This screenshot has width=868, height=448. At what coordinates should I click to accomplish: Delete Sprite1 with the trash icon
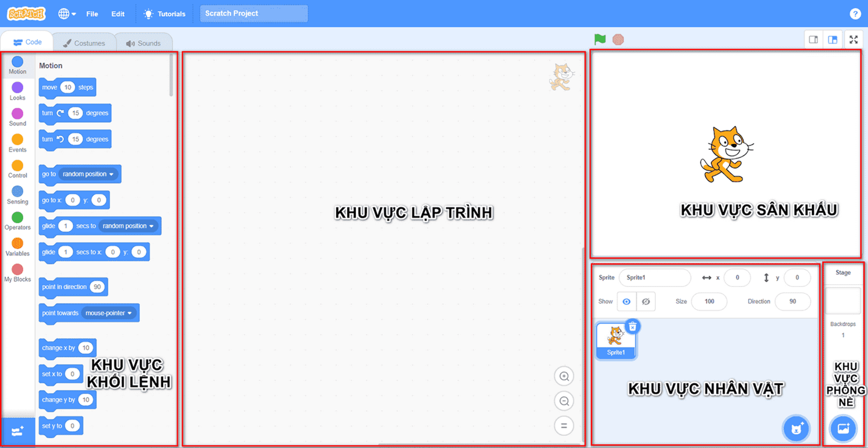(632, 327)
